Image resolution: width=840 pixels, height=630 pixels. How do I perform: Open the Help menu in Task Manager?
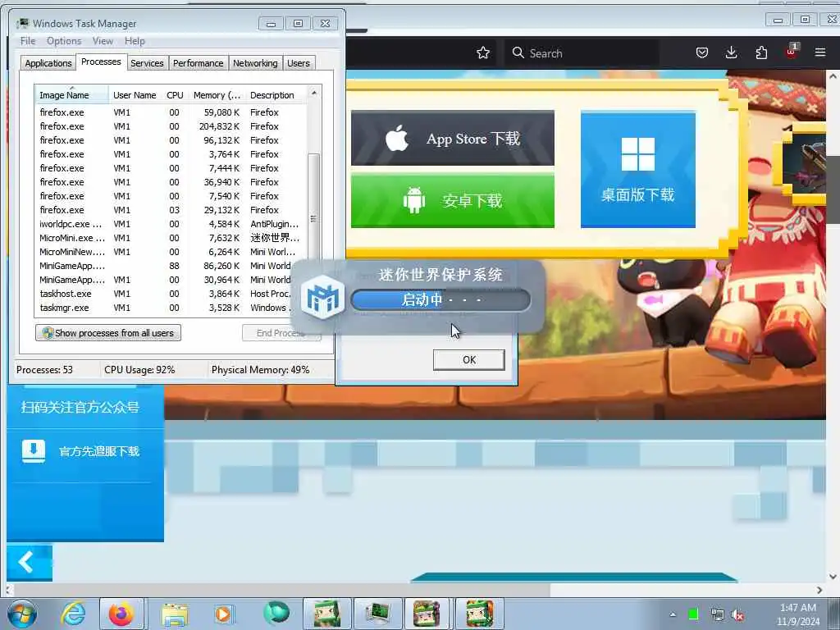click(x=135, y=41)
